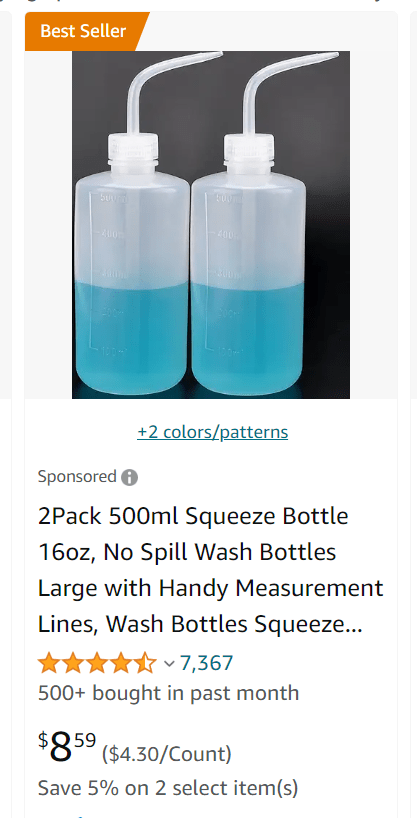The height and width of the screenshot is (818, 417).
Task: Click the Sponsored info icon
Action: (x=129, y=477)
